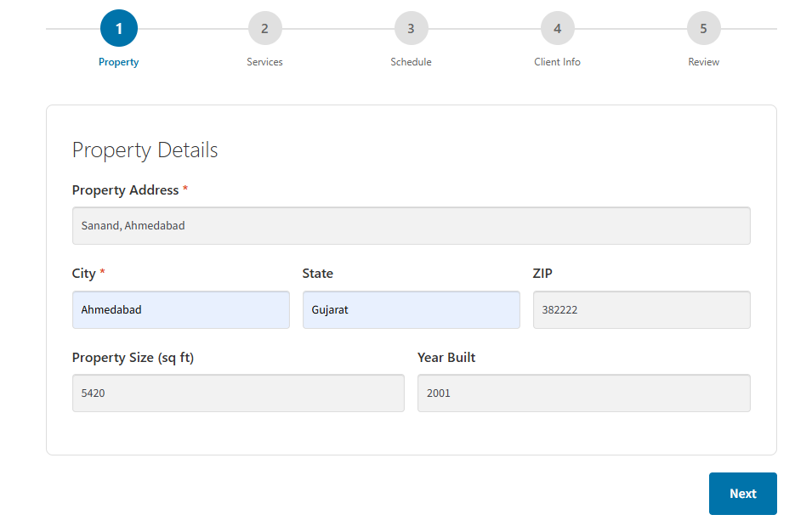Go to the Review step label

coord(703,62)
